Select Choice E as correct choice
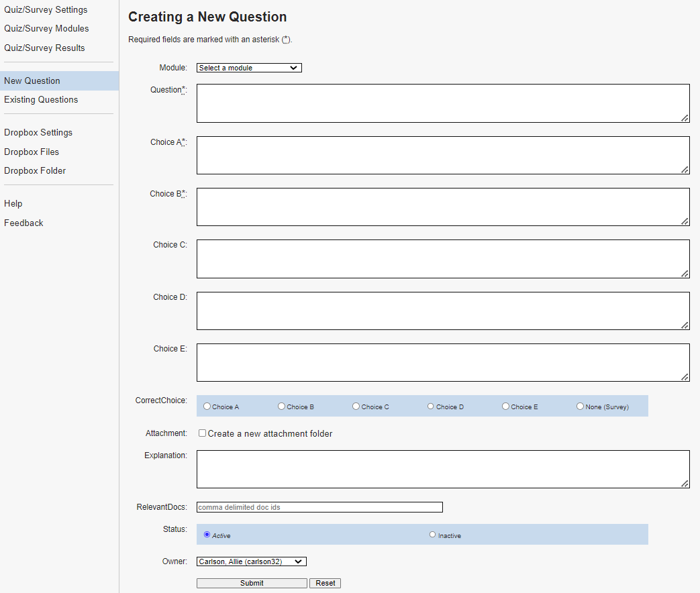The height and width of the screenshot is (593, 700). tap(505, 406)
